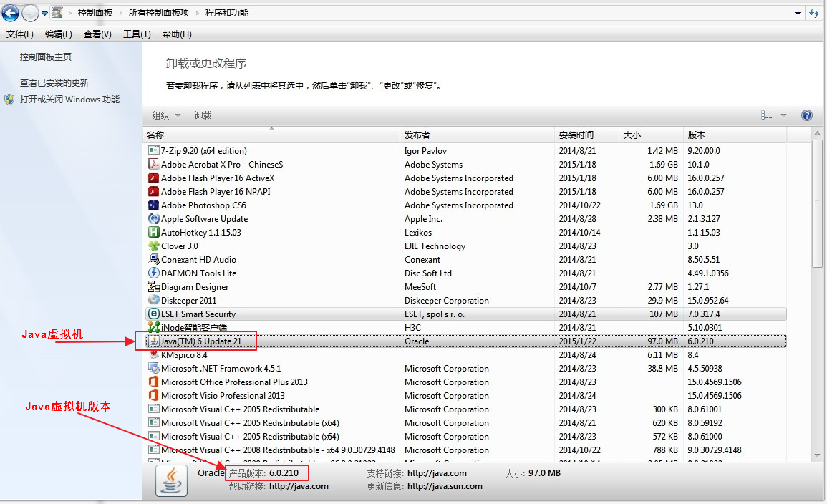Open the 文件(F) menu
827x504 pixels.
pyautogui.click(x=20, y=34)
